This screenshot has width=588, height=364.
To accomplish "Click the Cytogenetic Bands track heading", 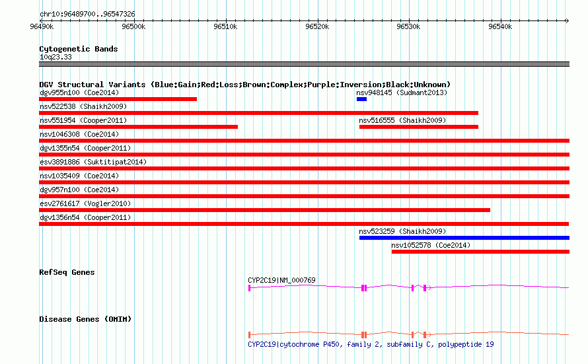I will point(79,49).
